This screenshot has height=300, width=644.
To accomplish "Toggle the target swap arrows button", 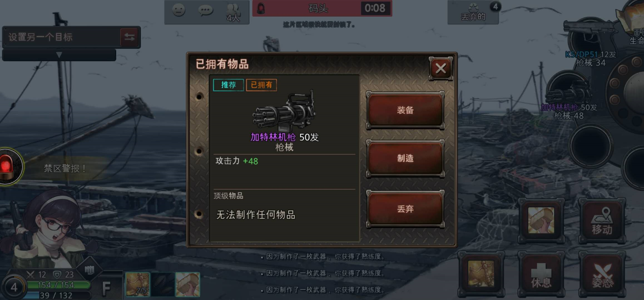I will point(129,37).
